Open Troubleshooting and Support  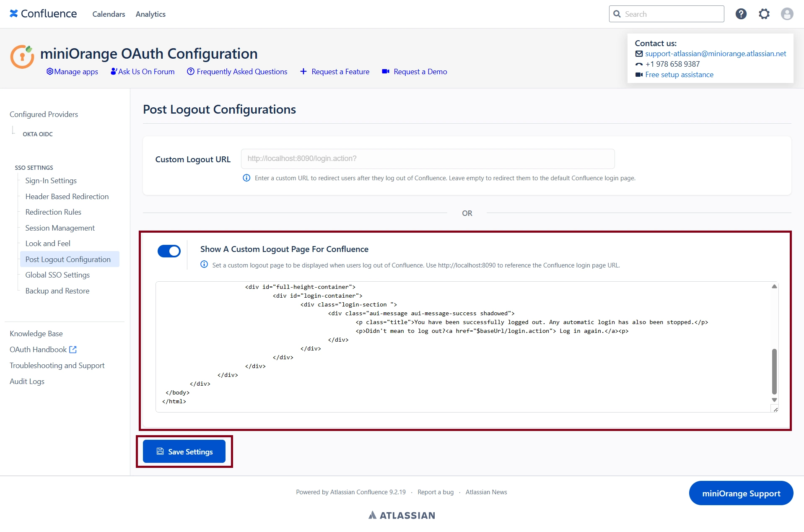click(57, 366)
